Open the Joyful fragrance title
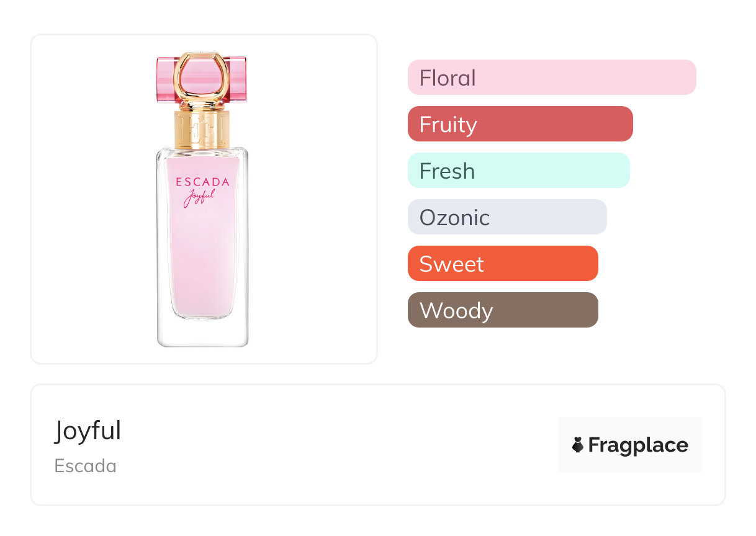The width and height of the screenshot is (756, 536). pos(88,431)
